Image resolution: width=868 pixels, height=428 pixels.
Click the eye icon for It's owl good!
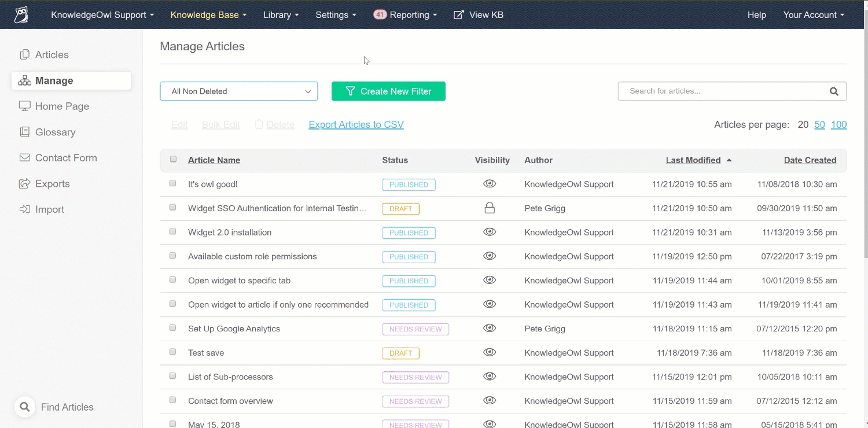tap(490, 184)
